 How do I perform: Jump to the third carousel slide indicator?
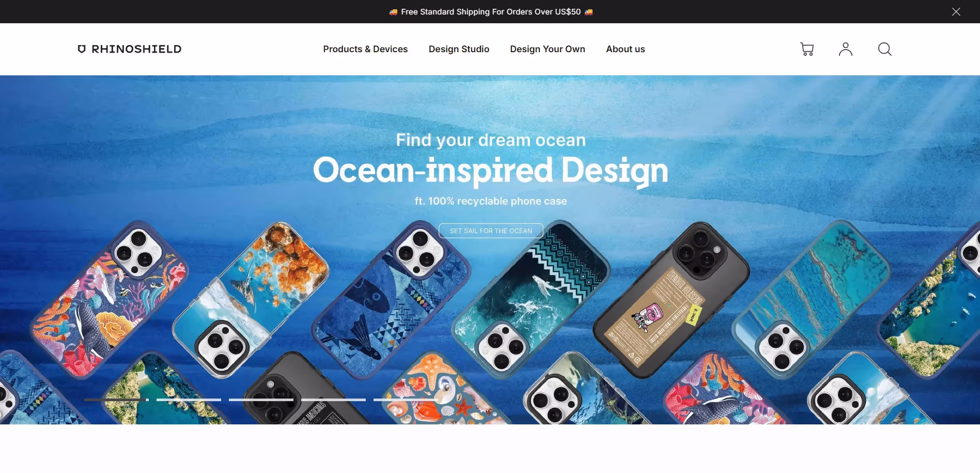click(x=261, y=400)
